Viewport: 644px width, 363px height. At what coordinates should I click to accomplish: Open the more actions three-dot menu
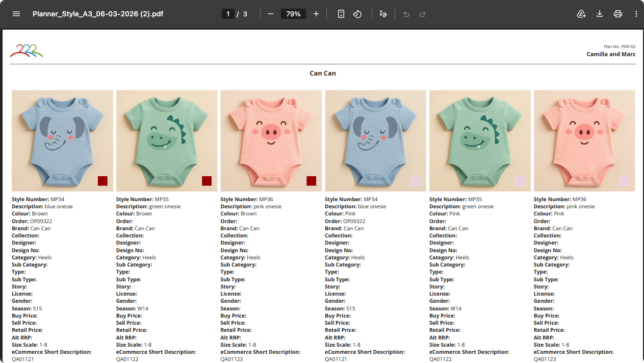636,14
